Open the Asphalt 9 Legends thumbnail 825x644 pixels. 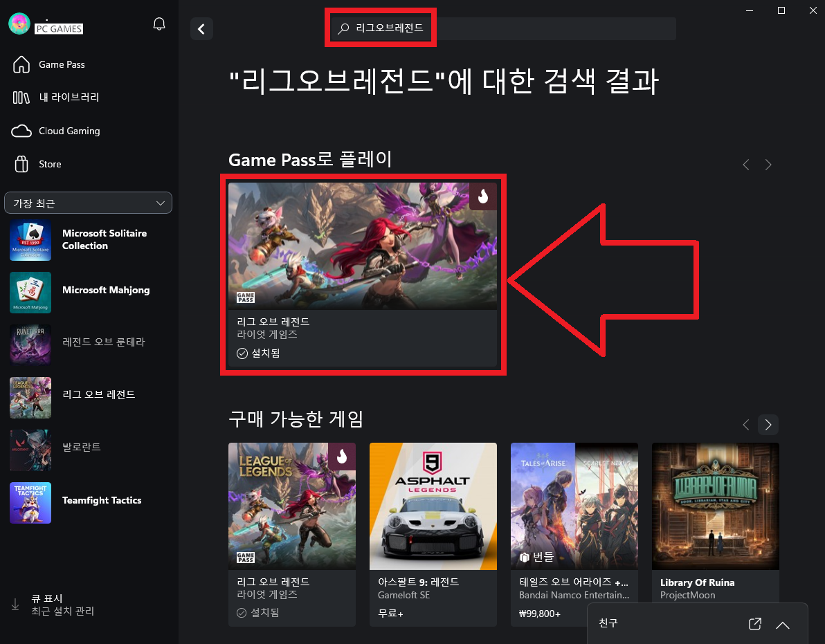[x=433, y=506]
